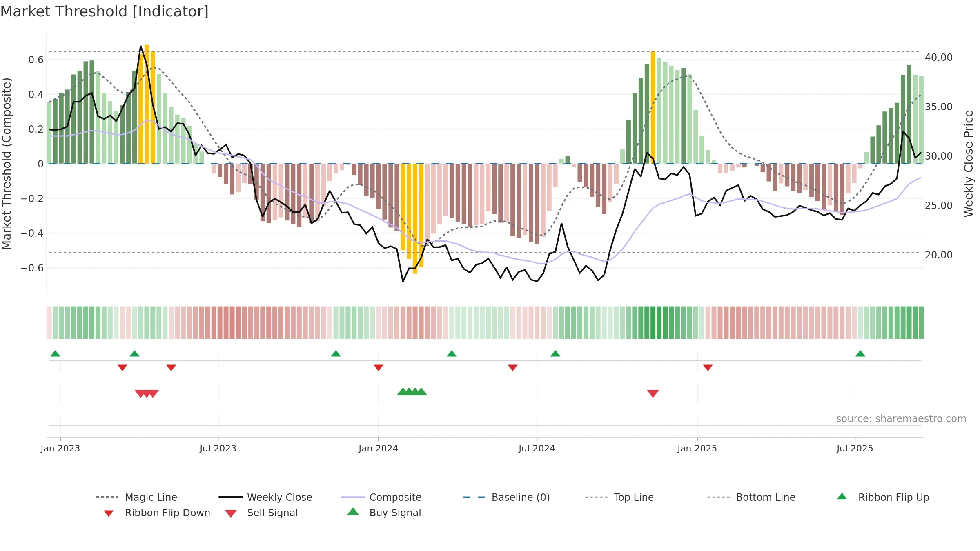Click the first green Ribbon Flip Up marker
980x551 pixels.
55,353
